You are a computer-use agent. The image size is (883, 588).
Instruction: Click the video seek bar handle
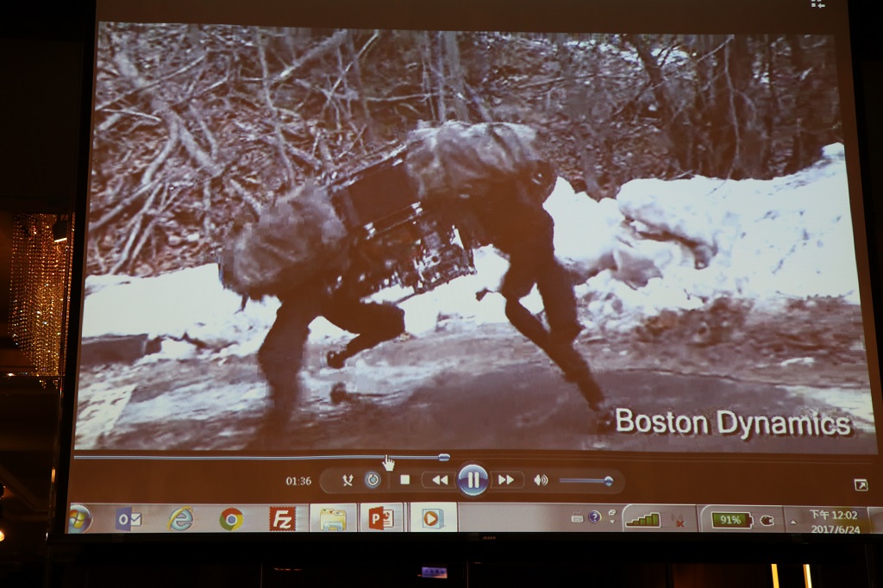pos(444,457)
